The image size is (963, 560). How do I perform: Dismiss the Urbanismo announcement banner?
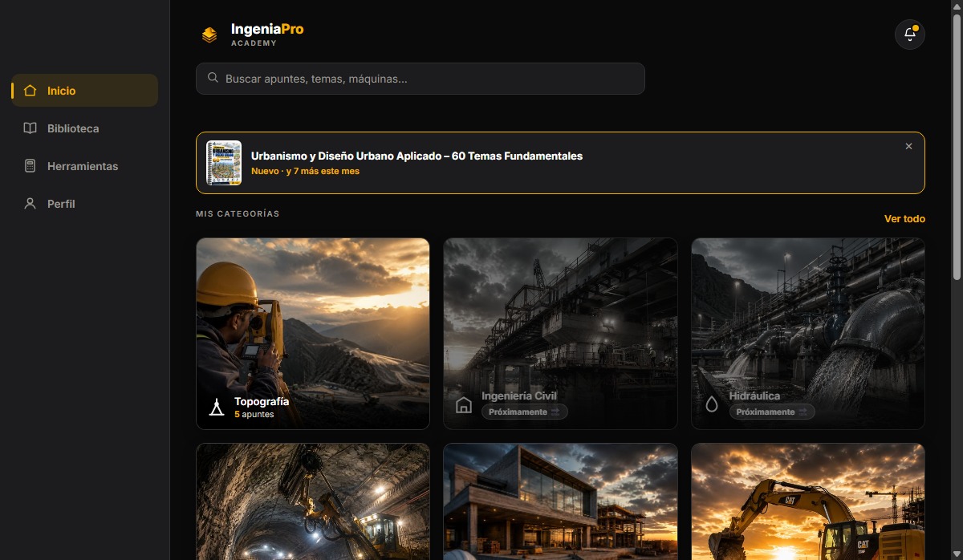click(908, 146)
